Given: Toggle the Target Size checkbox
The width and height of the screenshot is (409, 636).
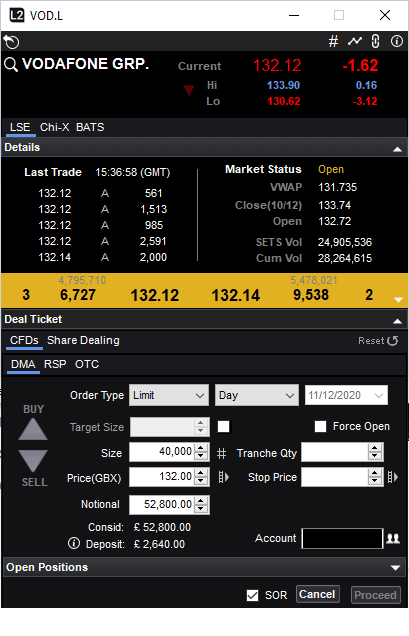Looking at the screenshot, I should click(x=224, y=427).
